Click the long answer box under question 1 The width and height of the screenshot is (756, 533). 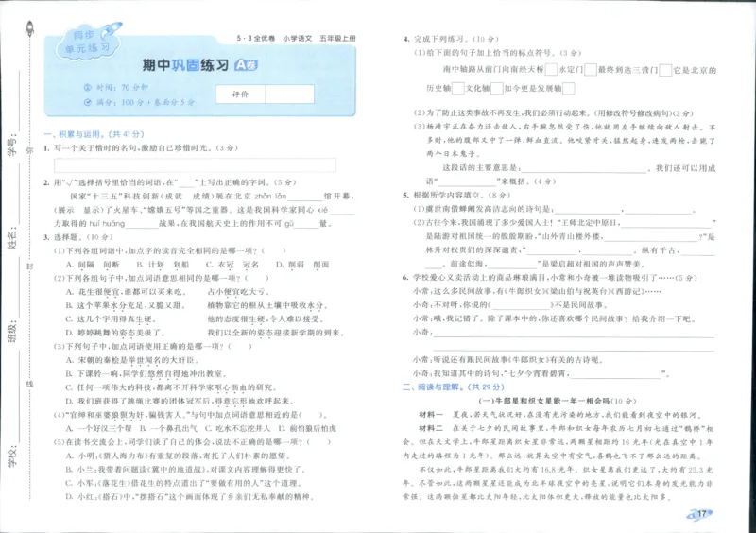pos(195,165)
